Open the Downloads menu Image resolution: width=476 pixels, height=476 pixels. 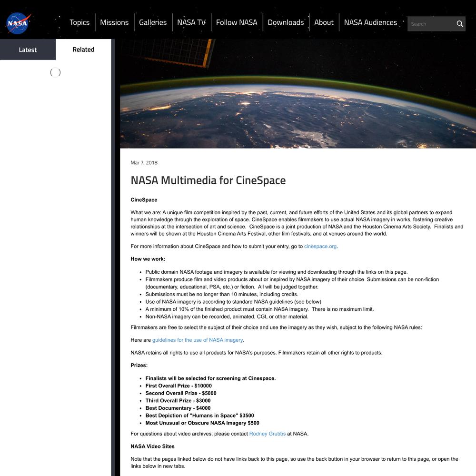286,22
